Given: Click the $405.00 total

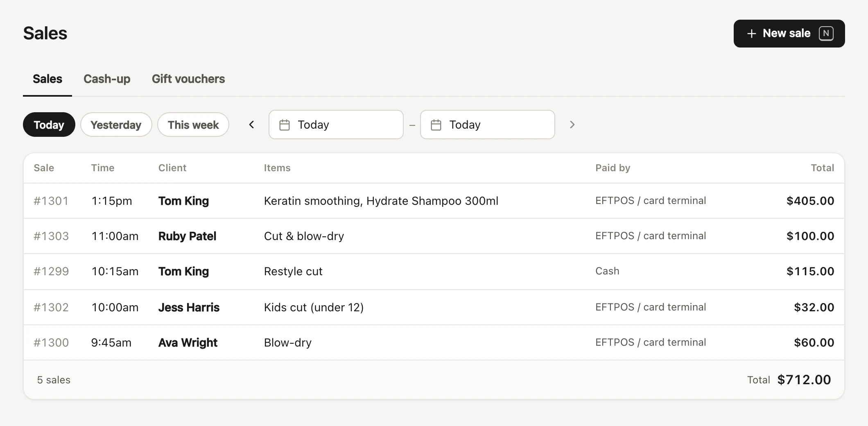Looking at the screenshot, I should coord(810,201).
